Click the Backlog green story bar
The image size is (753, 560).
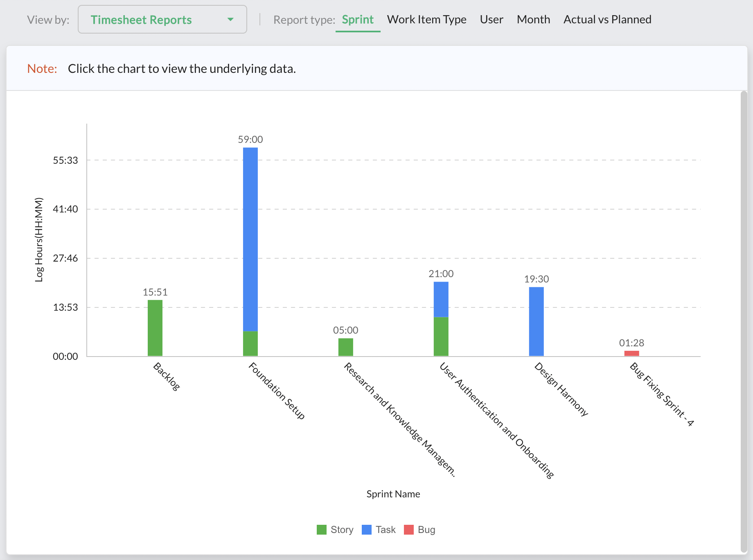(155, 328)
